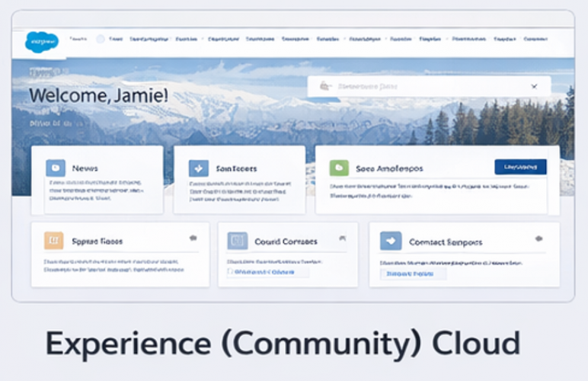Clear the search box with the X
Screen dimensions: 588x381
[x=535, y=87]
